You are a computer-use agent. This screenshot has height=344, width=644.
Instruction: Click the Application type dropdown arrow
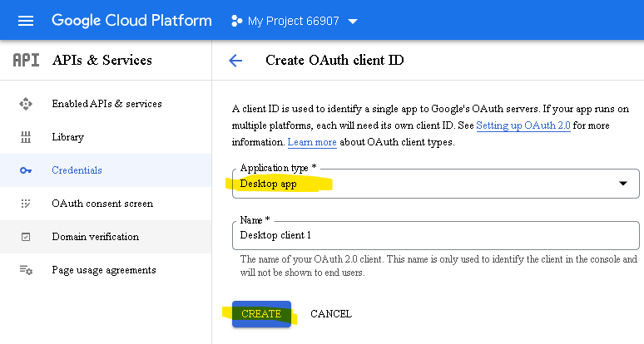pyautogui.click(x=623, y=184)
